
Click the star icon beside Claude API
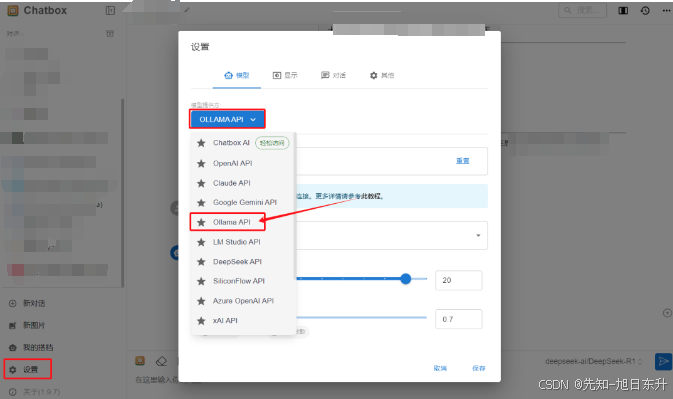click(201, 183)
